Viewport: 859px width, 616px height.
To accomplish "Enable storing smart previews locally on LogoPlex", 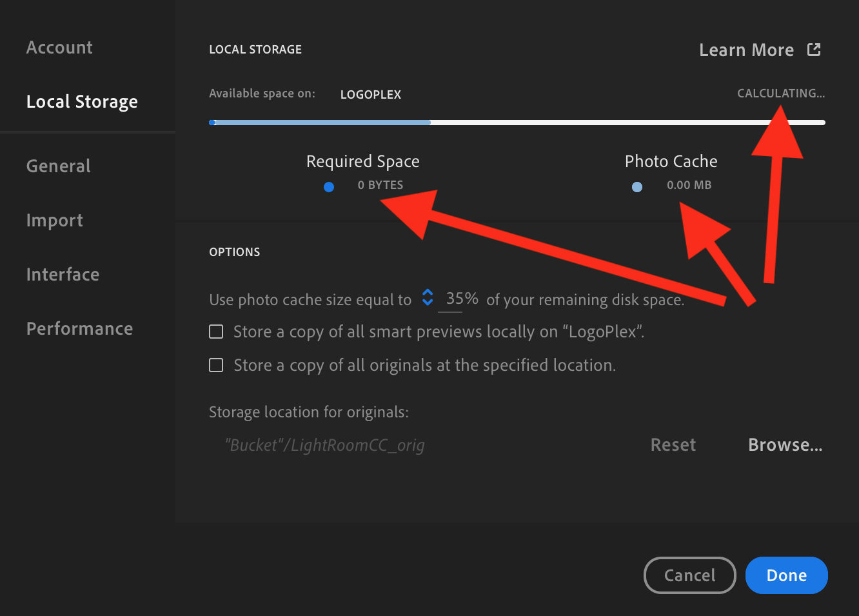I will point(217,332).
